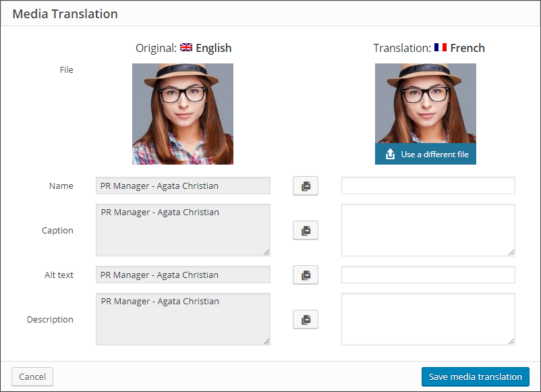Focus the French Name input field
This screenshot has height=392, width=541.
(428, 186)
